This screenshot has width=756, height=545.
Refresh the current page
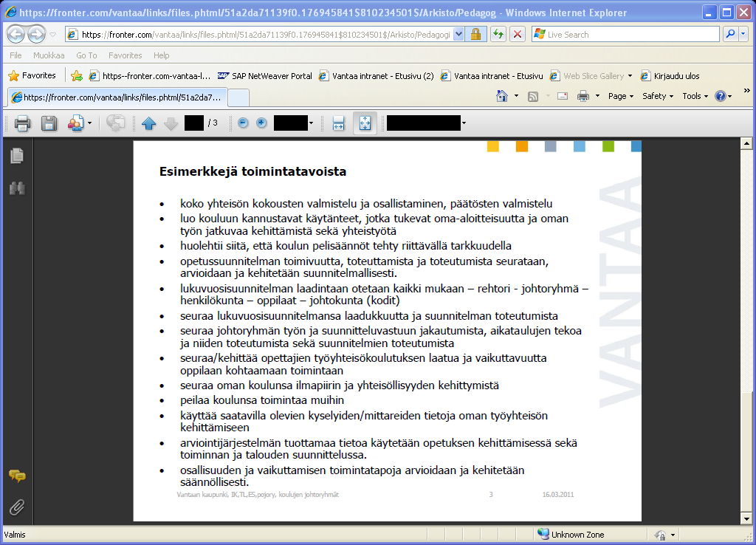click(498, 34)
